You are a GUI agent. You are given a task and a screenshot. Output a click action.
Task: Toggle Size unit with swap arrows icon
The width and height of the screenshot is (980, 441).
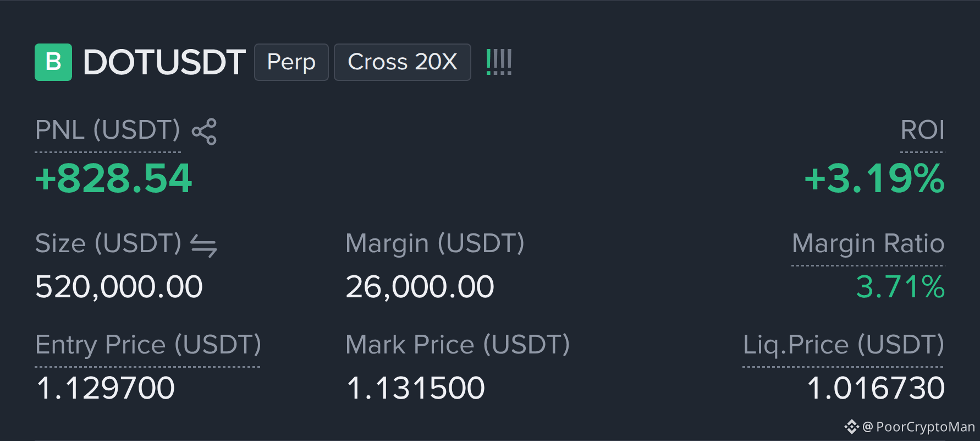coord(203,246)
